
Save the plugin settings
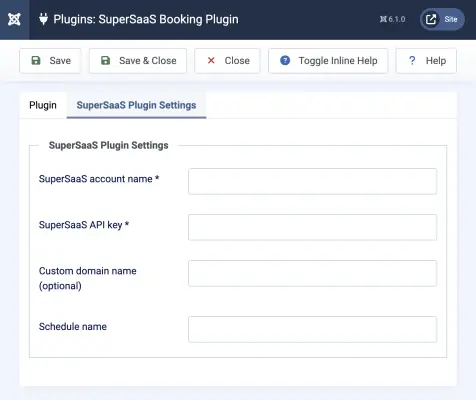click(50, 61)
